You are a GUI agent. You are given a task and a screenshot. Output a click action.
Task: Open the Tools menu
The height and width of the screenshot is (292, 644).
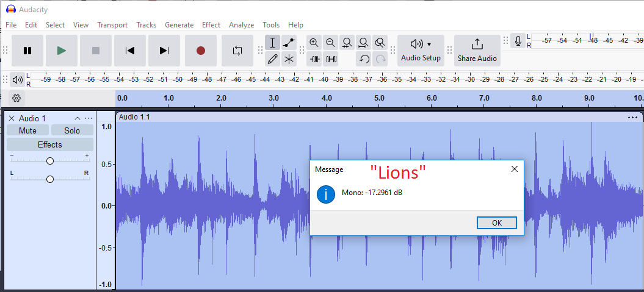(271, 25)
